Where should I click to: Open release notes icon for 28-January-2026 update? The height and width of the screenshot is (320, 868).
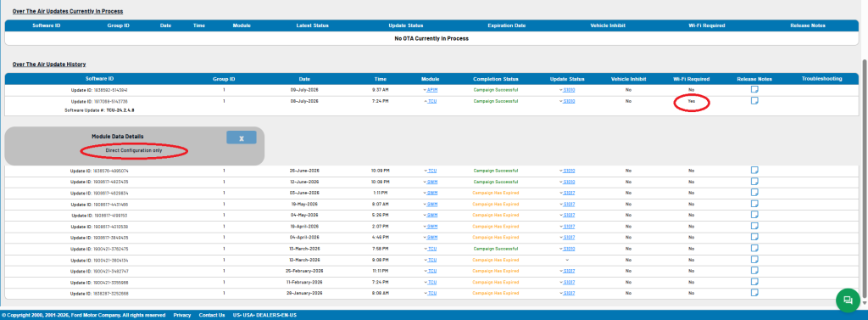pos(754,293)
